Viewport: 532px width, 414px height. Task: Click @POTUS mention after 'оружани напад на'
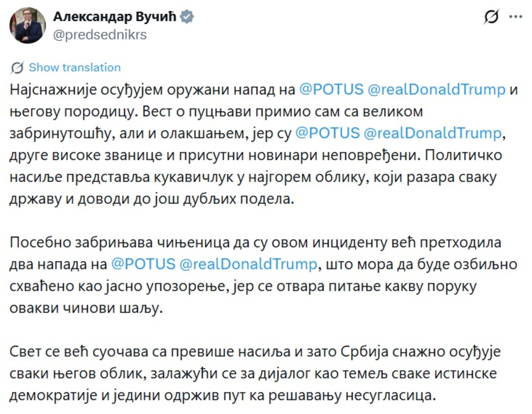(331, 89)
